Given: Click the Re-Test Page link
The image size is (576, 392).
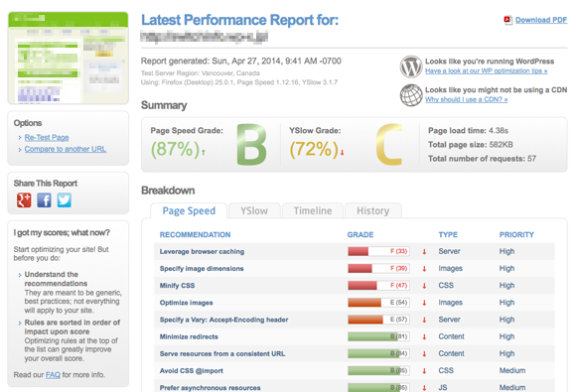Looking at the screenshot, I should (47, 138).
